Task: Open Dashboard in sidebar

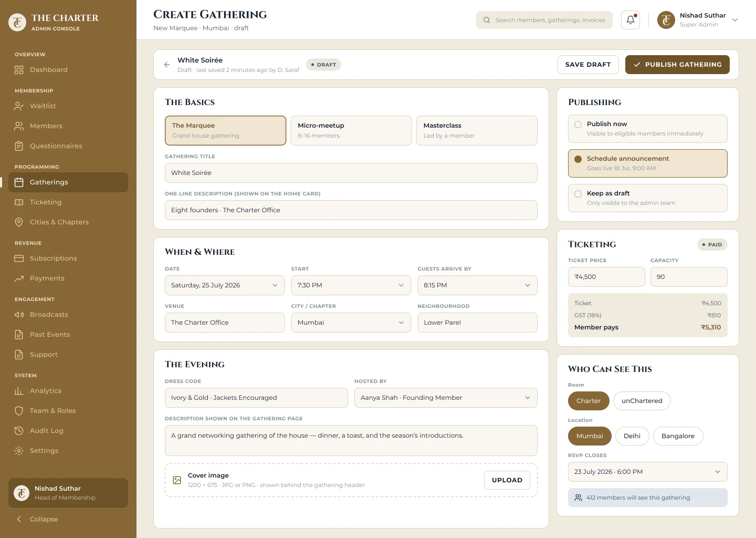Action: [68, 70]
